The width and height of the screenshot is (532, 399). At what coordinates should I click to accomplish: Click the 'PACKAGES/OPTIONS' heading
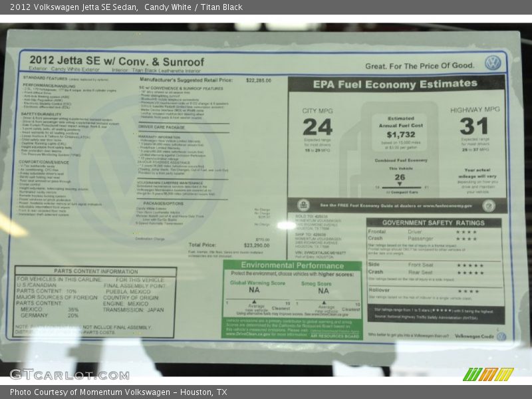(x=163, y=203)
